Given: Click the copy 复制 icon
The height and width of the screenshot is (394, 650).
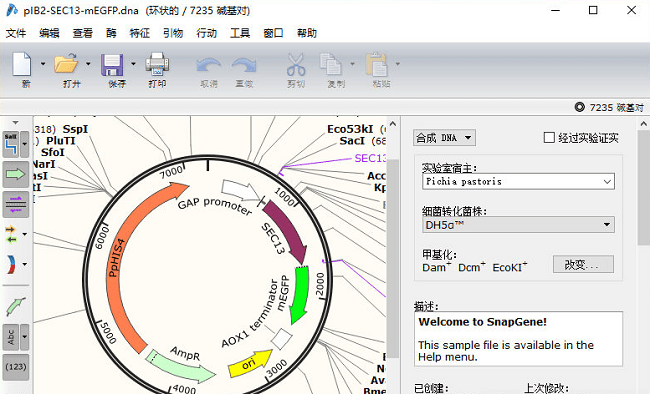Looking at the screenshot, I should (330, 65).
